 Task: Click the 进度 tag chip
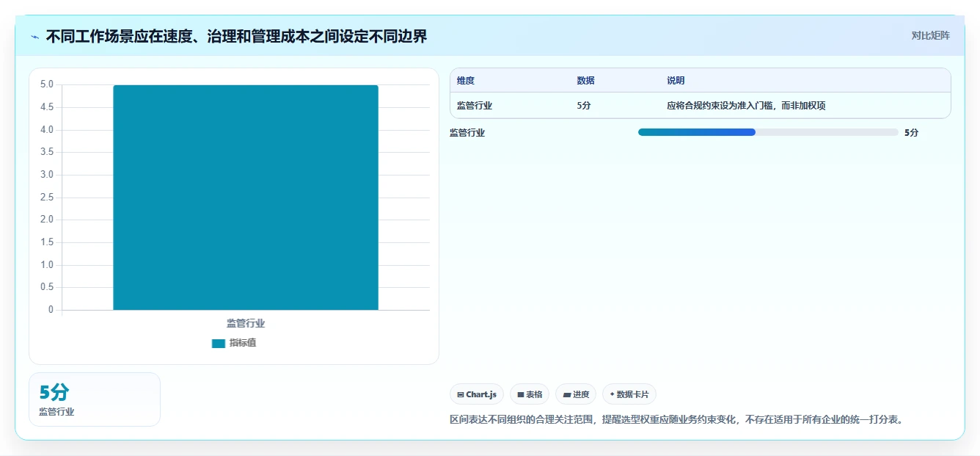(576, 394)
